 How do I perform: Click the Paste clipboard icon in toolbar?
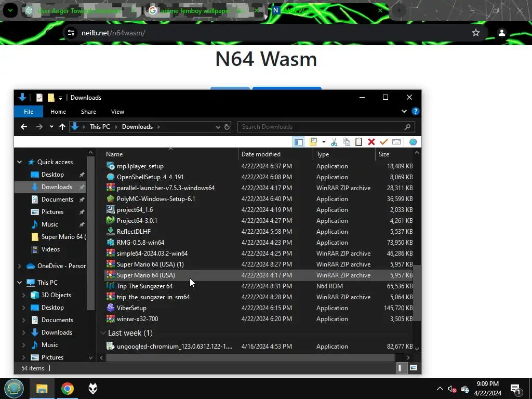tap(358, 142)
